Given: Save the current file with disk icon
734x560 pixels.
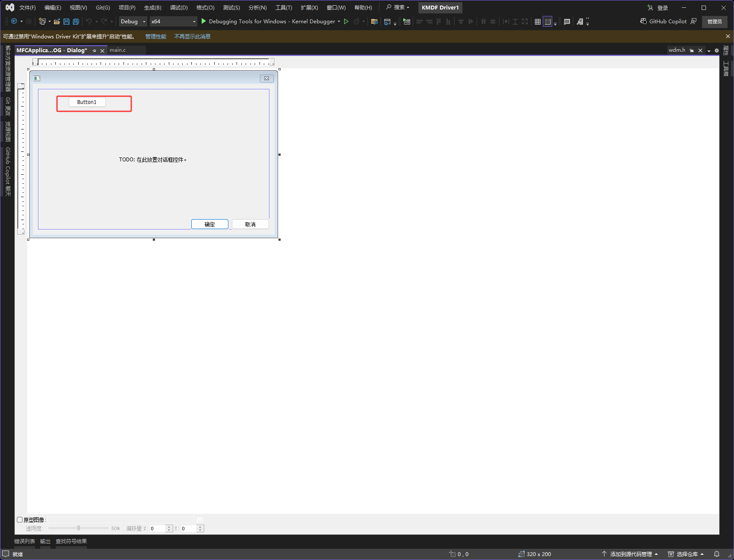Looking at the screenshot, I should (x=66, y=21).
